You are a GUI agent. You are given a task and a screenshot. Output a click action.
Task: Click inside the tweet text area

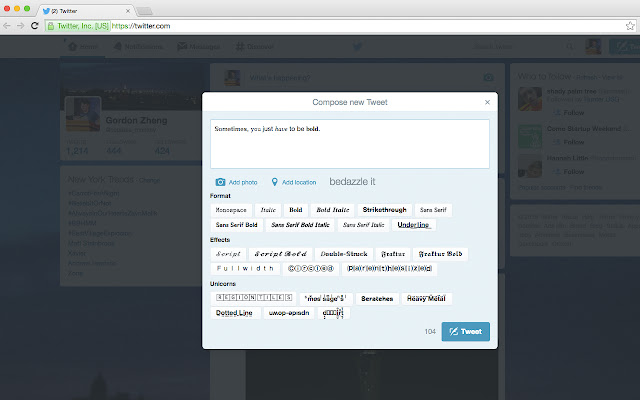click(350, 144)
